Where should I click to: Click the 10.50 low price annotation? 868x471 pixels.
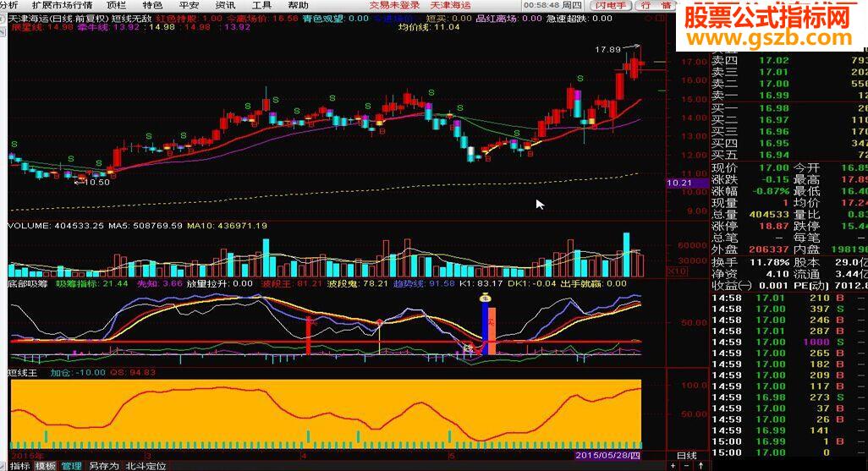[97, 182]
